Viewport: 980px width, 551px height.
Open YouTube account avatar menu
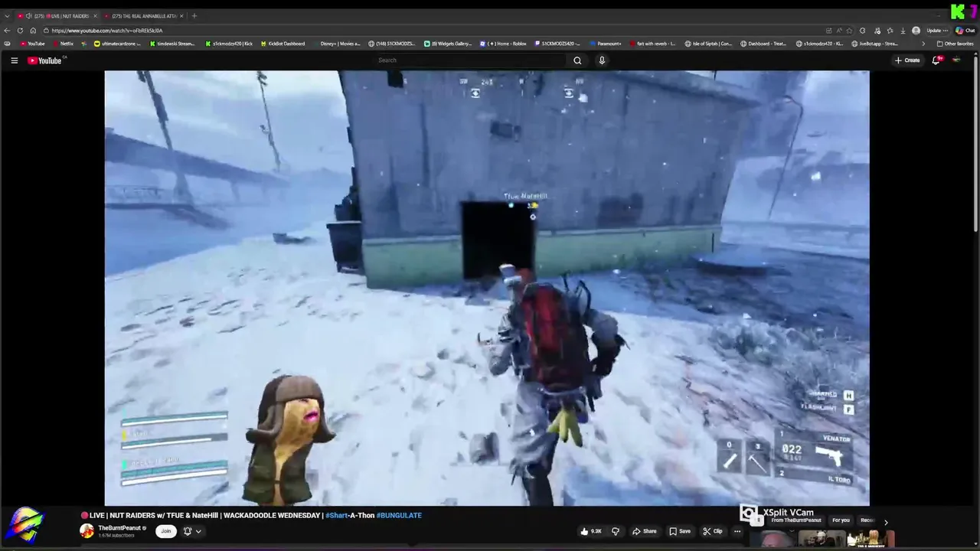click(x=956, y=60)
